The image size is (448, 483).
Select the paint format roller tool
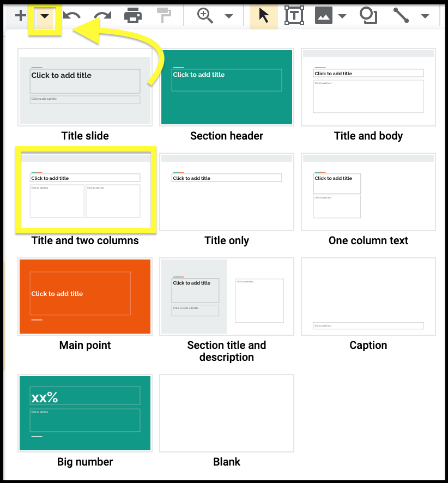click(x=164, y=15)
